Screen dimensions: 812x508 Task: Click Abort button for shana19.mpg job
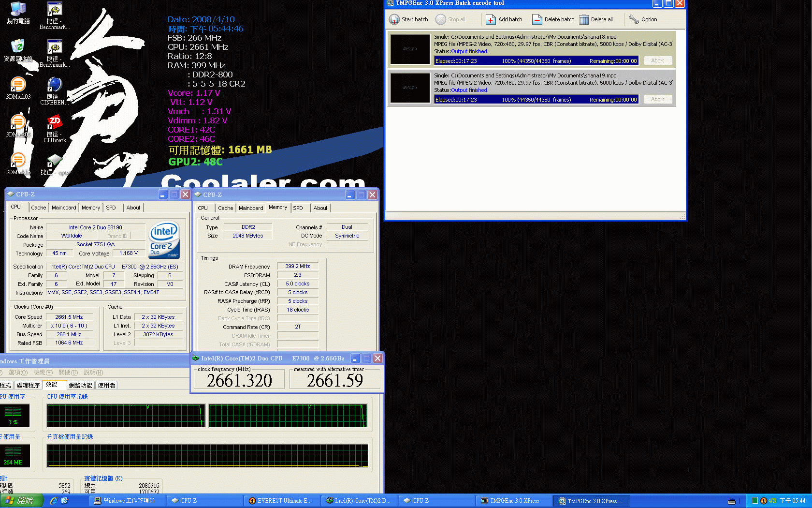(657, 99)
